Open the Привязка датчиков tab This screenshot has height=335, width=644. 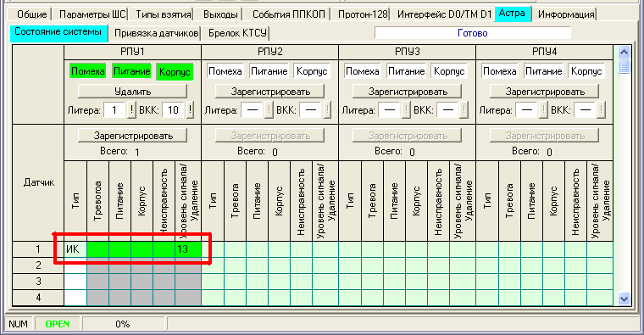156,33
